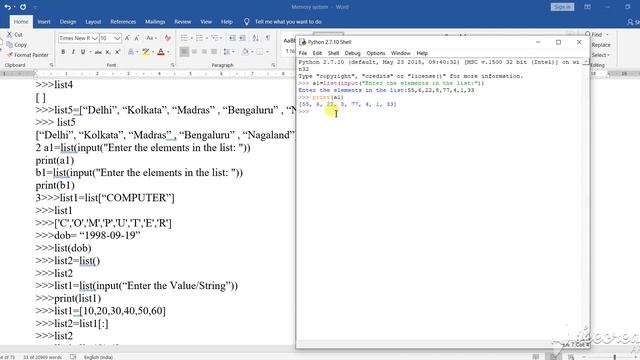Insert a bulleted list
This screenshot has width=640, height=360.
pyautogui.click(x=184, y=38)
